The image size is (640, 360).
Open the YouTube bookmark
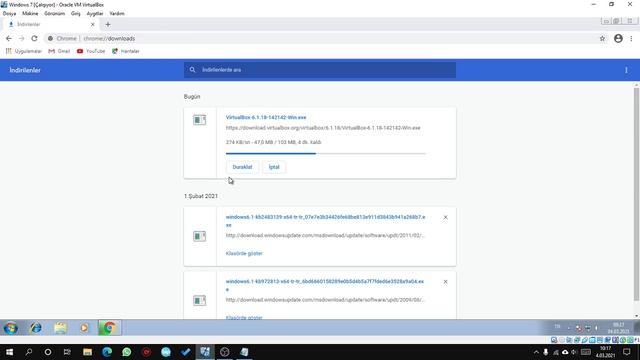(x=91, y=51)
